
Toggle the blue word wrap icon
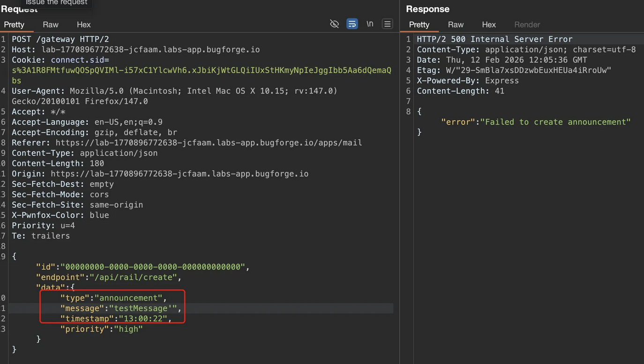(x=352, y=24)
